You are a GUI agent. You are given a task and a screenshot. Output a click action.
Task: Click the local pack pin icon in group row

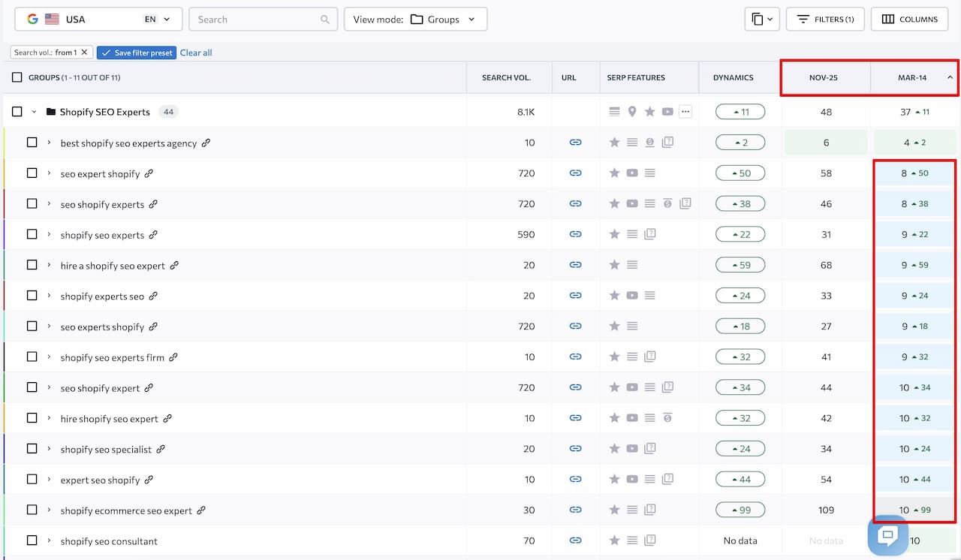tap(632, 112)
